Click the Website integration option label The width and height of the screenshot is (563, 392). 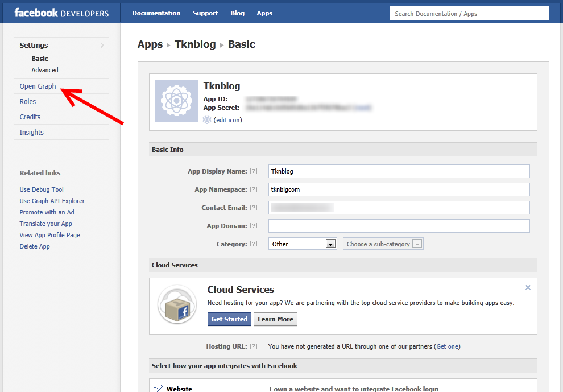[x=179, y=389]
